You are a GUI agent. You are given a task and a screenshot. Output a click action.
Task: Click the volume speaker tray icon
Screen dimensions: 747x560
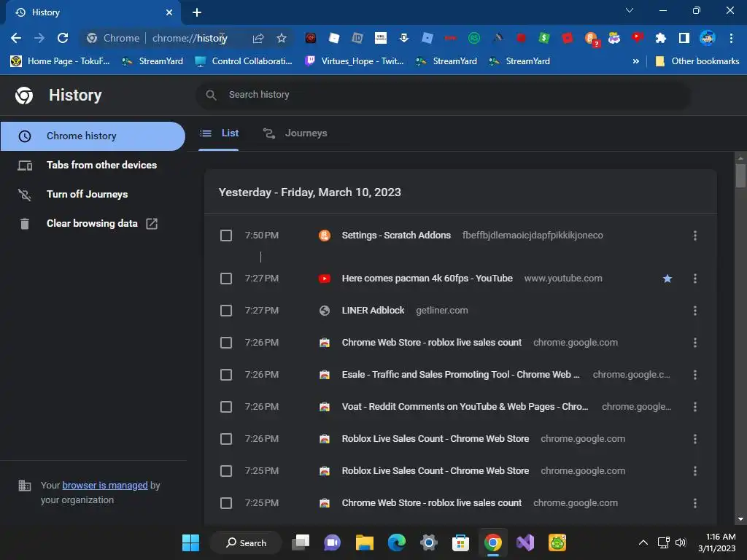point(681,542)
